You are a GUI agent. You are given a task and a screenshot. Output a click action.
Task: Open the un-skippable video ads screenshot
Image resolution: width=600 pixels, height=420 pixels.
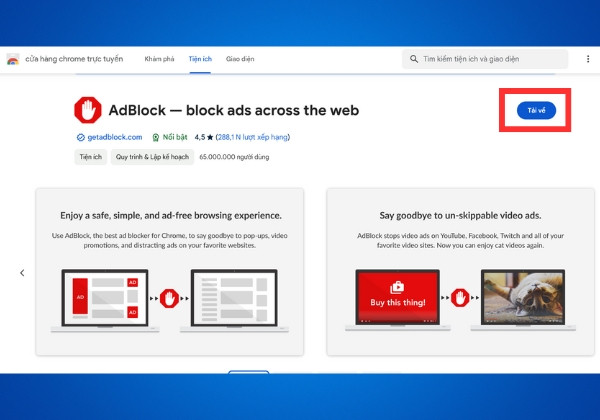coord(460,272)
